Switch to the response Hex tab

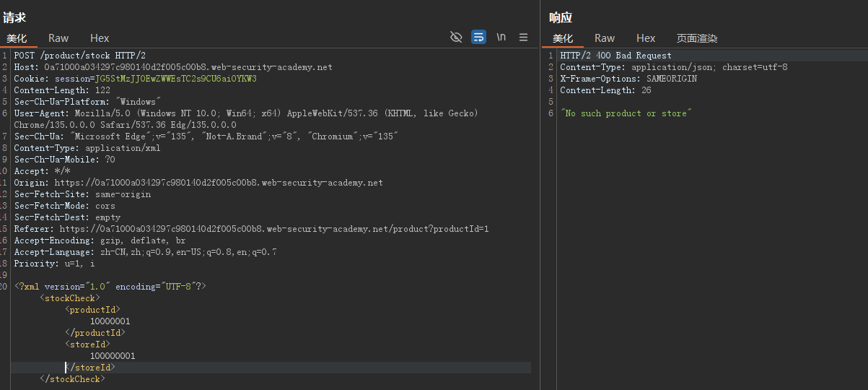point(646,38)
